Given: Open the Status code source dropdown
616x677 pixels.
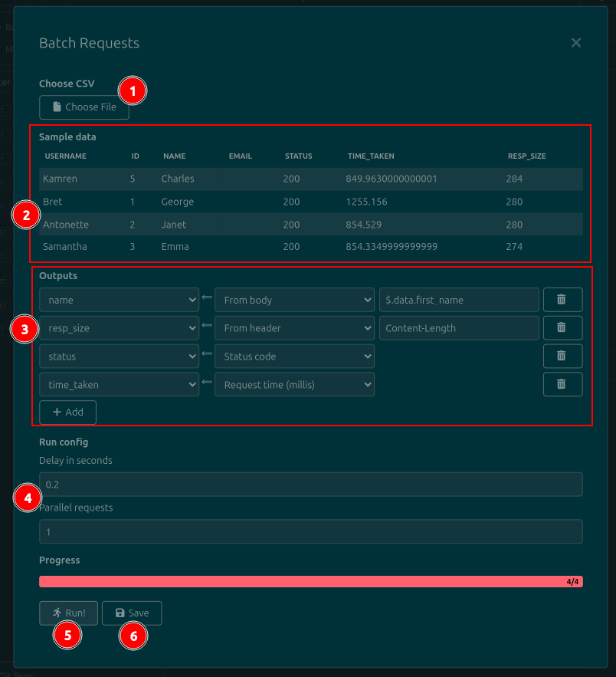Looking at the screenshot, I should coord(294,357).
